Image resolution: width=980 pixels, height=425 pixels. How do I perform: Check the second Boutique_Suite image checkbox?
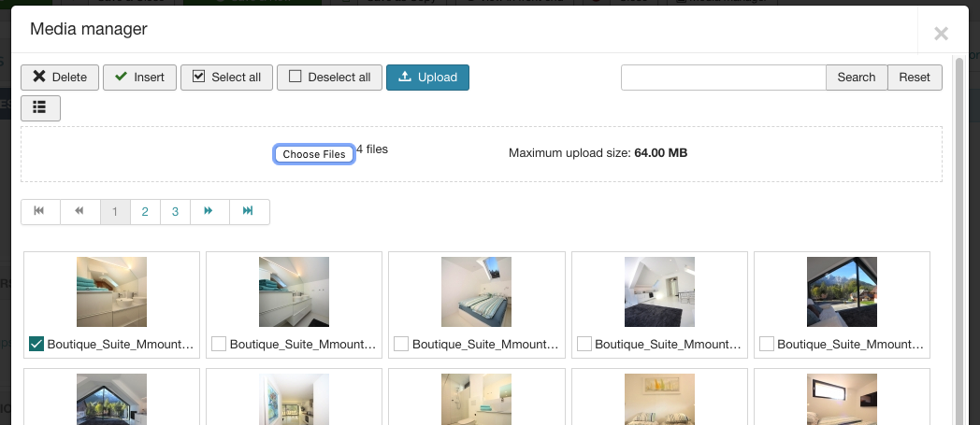[x=219, y=345]
